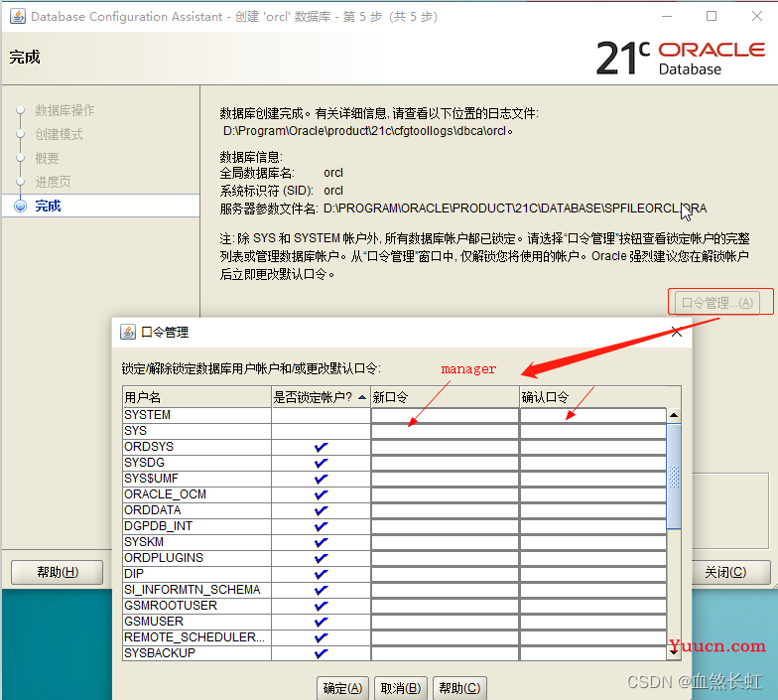
Task: Click the vertical scrollbar thumb of the user table
Action: pyautogui.click(x=674, y=477)
